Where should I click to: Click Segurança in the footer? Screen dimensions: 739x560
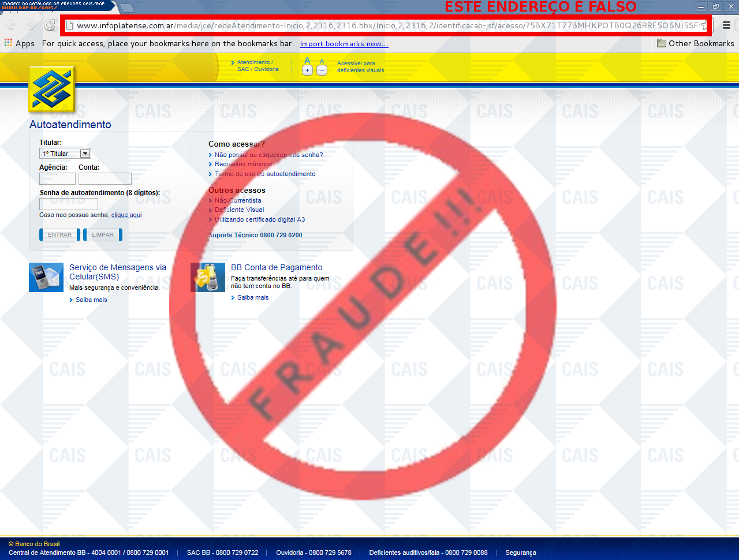coord(521,552)
